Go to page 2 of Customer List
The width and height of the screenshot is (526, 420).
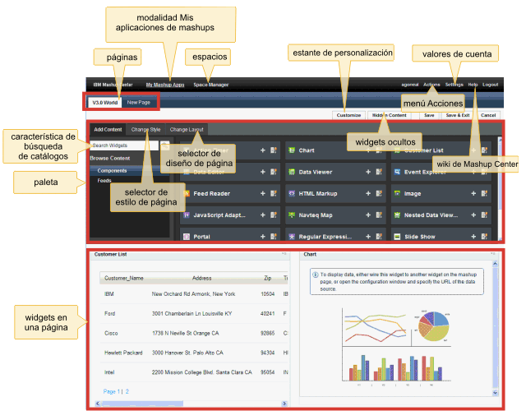127,391
